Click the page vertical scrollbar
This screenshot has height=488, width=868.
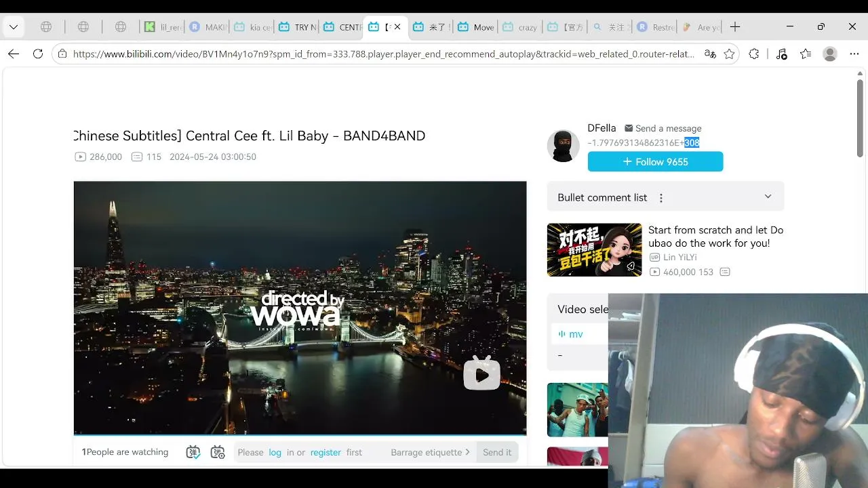pyautogui.click(x=860, y=119)
